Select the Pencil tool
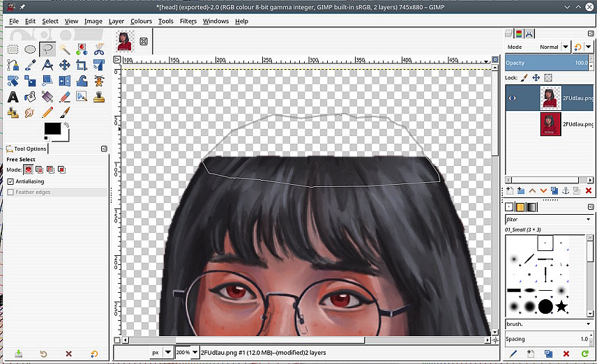The image size is (597, 364). [47, 112]
